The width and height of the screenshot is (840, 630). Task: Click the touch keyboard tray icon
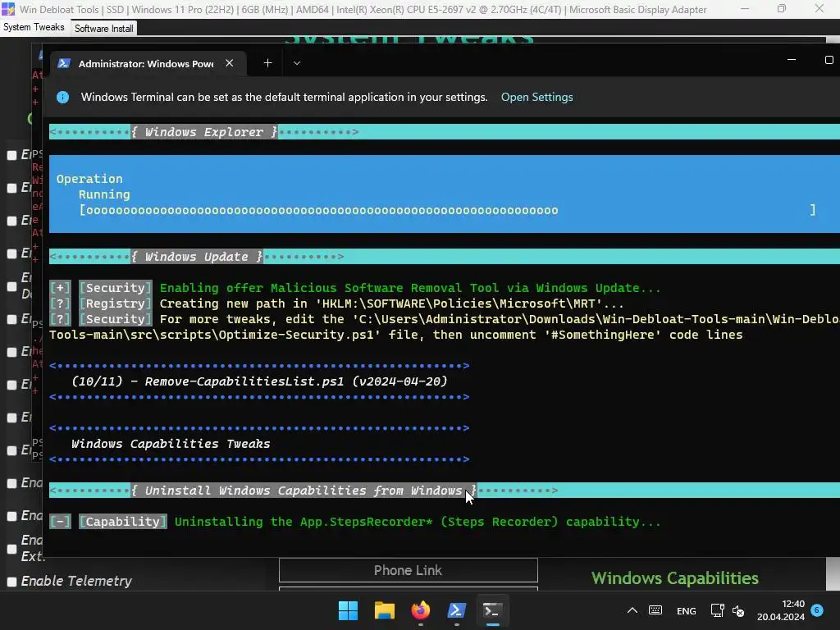(655, 610)
